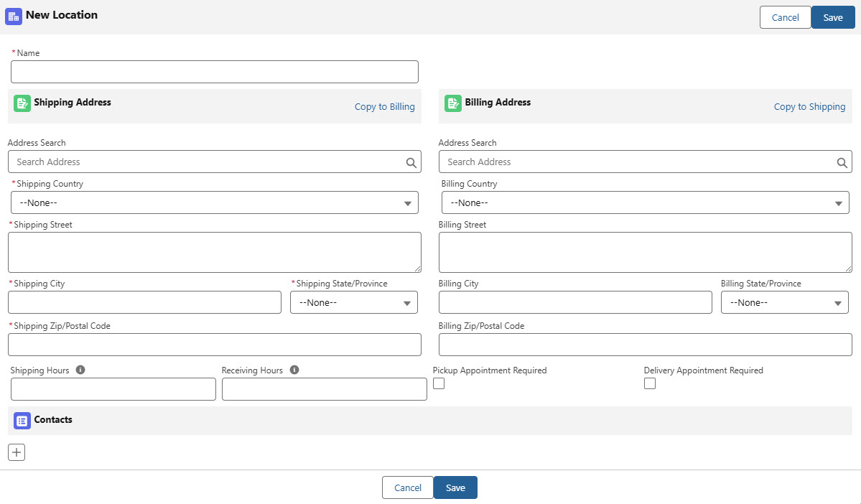Click the "Shipping Country" label
Screen dimensions: 861x504
coord(50,183)
